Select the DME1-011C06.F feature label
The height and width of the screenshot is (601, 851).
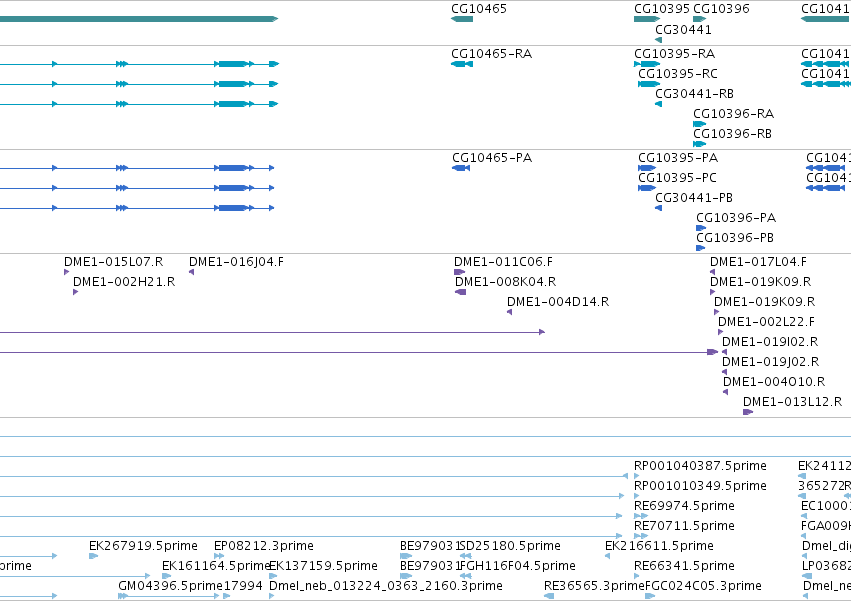[x=503, y=262]
